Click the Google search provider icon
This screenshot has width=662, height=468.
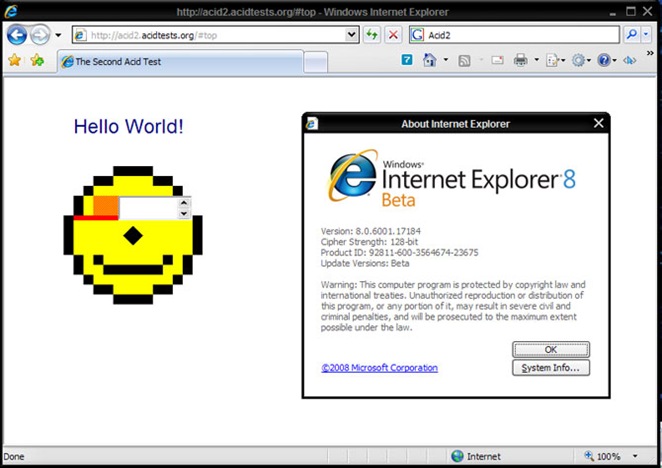(417, 35)
